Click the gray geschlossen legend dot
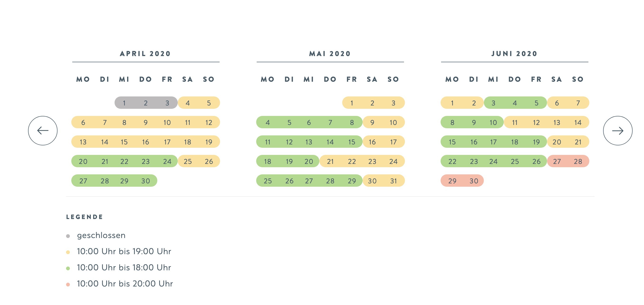 pyautogui.click(x=68, y=236)
